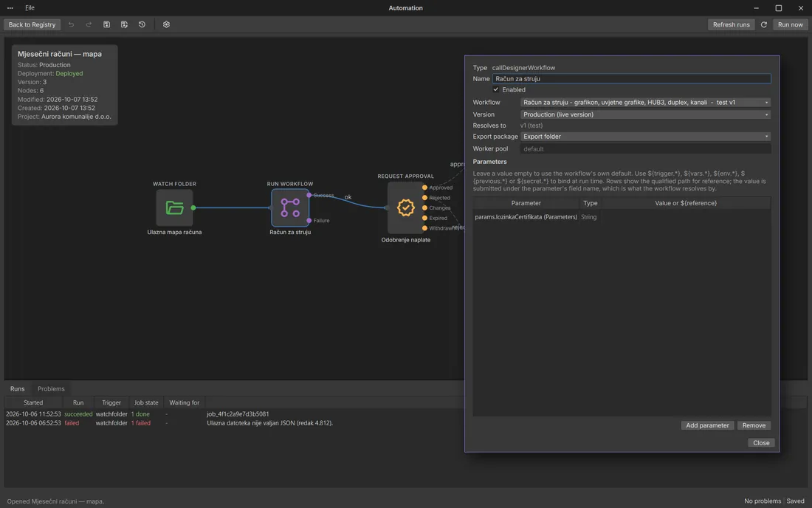The width and height of the screenshot is (812, 508).
Task: Open the version history clock icon
Action: point(142,24)
